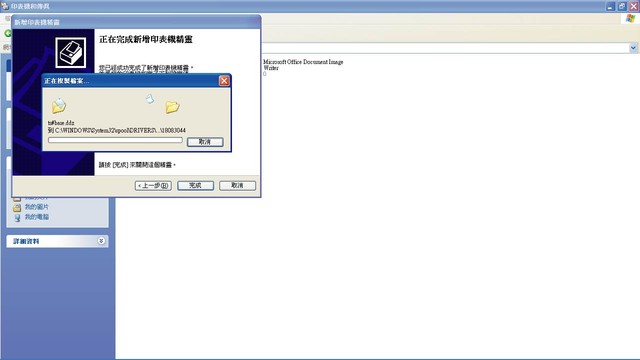640x360 pixels.
Task: Click the printers window title bar icon
Action: [x=5, y=6]
